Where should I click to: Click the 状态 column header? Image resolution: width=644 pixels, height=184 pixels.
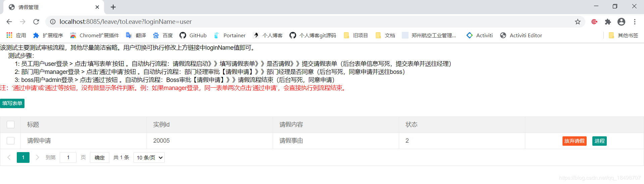462,125
